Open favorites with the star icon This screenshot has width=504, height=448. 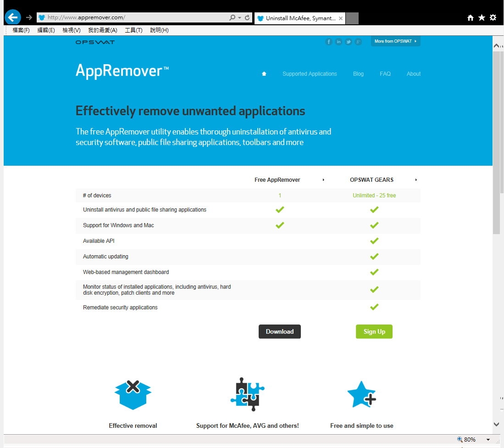482,18
